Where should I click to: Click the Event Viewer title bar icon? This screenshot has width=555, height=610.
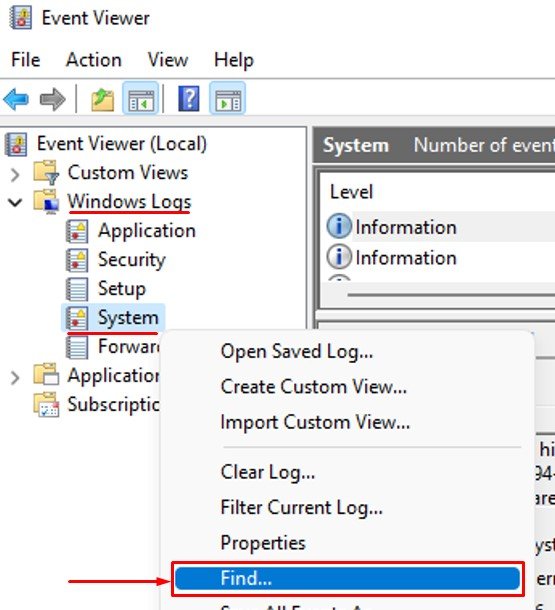(21, 18)
